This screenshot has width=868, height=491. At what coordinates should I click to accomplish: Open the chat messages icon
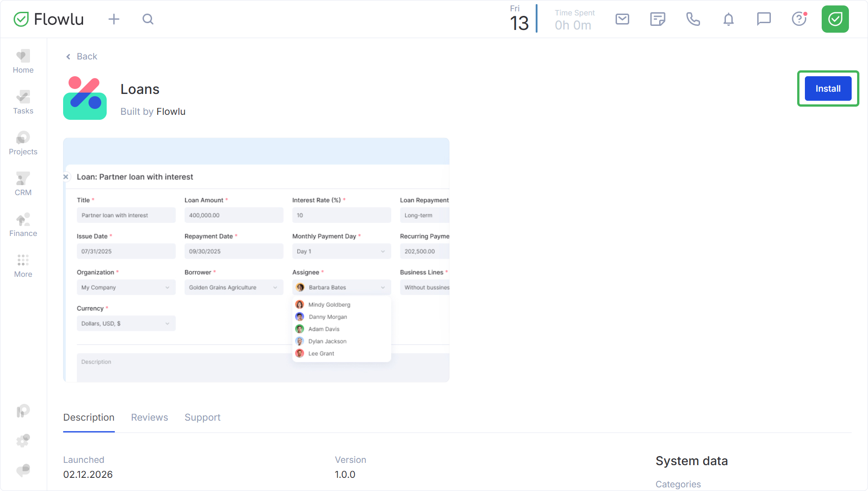click(x=764, y=19)
